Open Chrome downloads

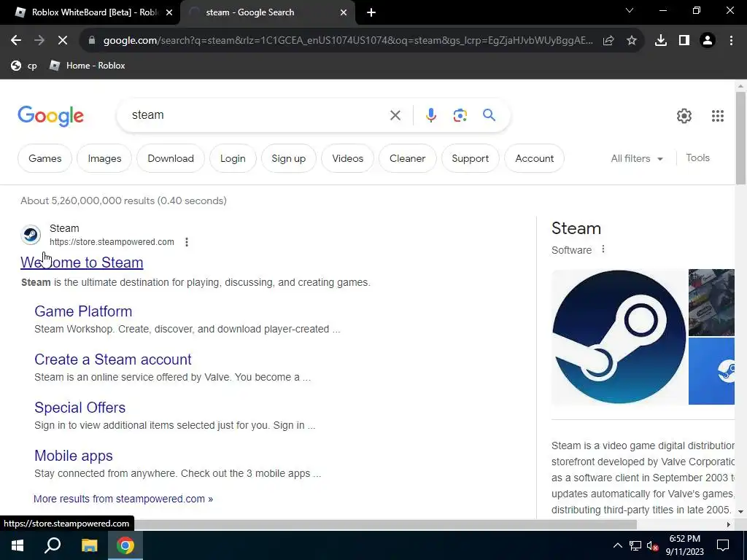tap(661, 41)
